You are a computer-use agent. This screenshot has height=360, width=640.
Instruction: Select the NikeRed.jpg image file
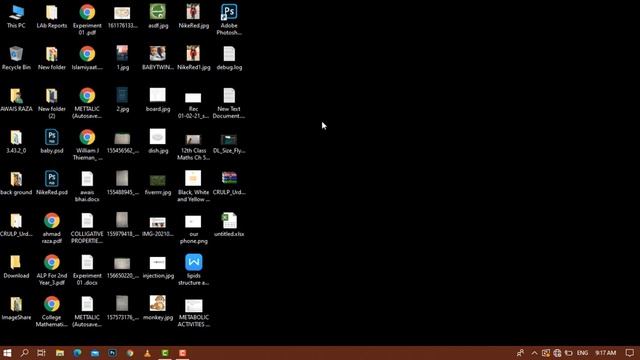click(x=193, y=16)
